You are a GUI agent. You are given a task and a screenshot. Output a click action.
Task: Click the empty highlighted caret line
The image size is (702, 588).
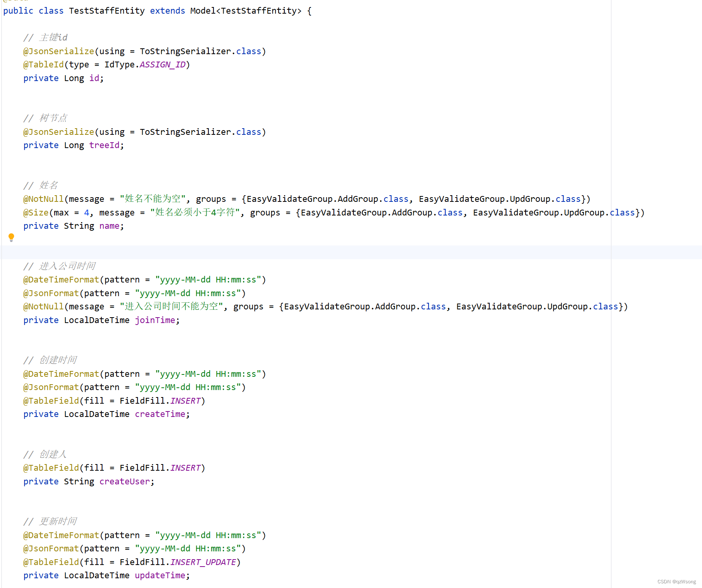[351, 252]
